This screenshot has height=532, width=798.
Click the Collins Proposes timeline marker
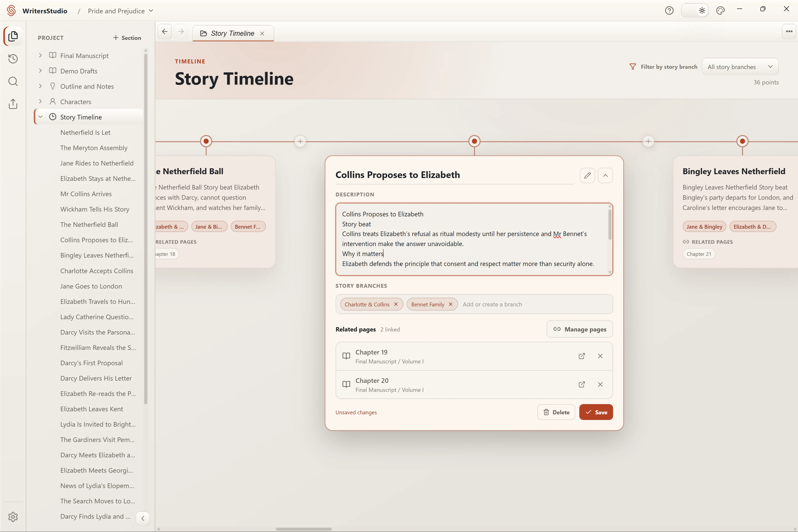[474, 141]
